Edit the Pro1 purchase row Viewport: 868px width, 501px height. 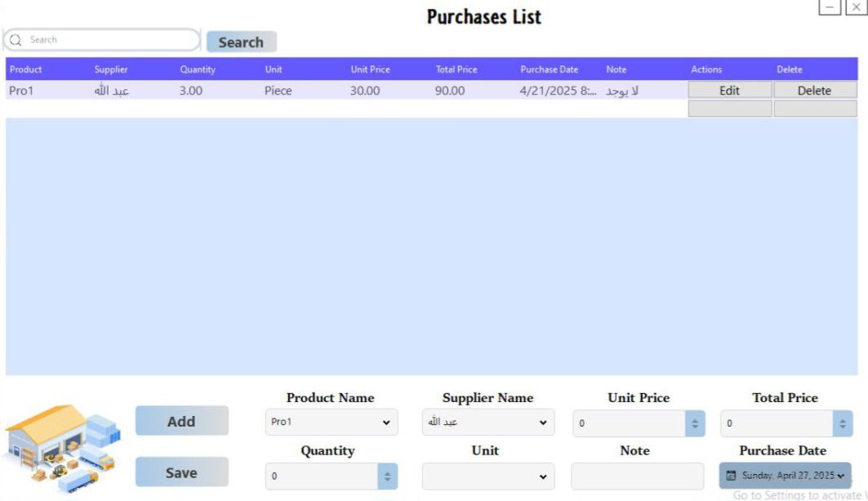point(730,91)
